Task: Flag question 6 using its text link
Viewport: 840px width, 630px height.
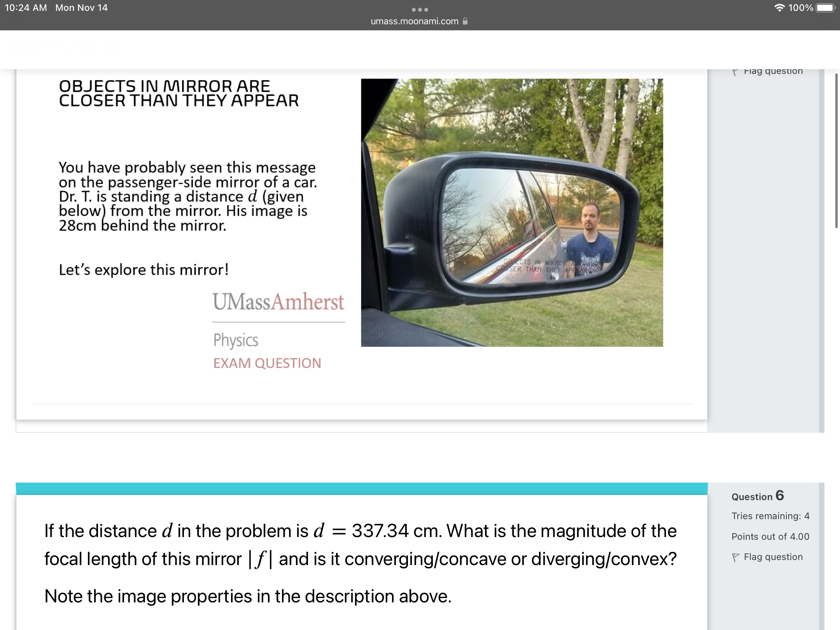Action: coord(773,557)
